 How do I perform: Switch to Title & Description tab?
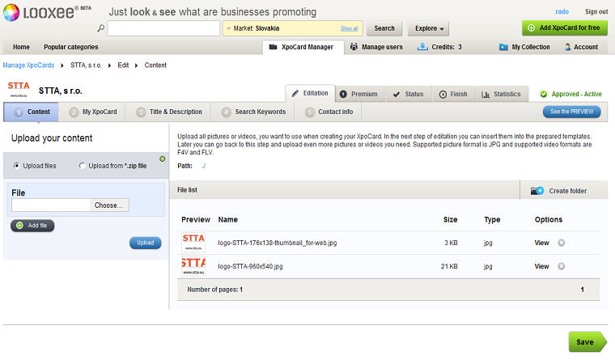[169, 112]
